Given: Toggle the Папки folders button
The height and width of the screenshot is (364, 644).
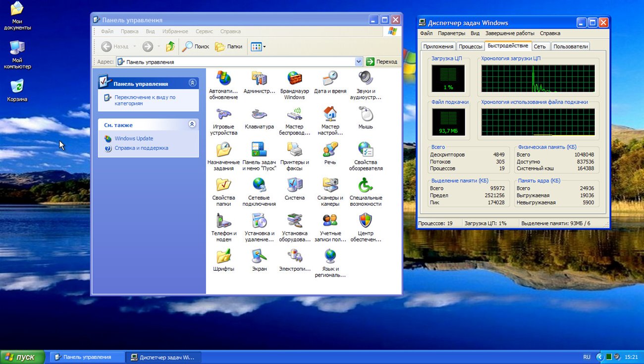Looking at the screenshot, I should point(229,47).
